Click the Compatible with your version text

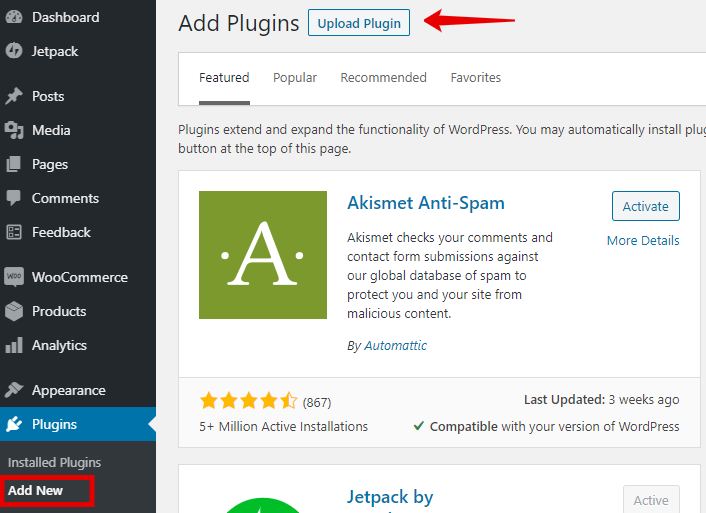554,427
